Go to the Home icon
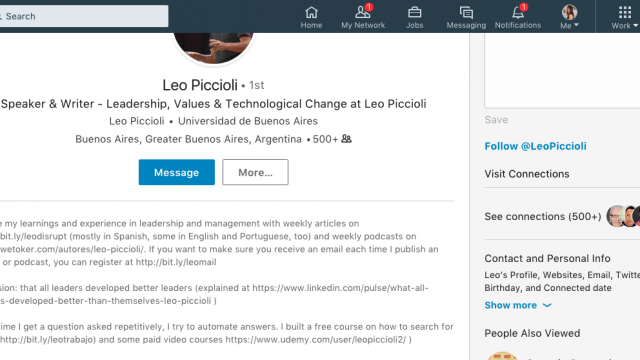The image size is (640, 360). (311, 13)
